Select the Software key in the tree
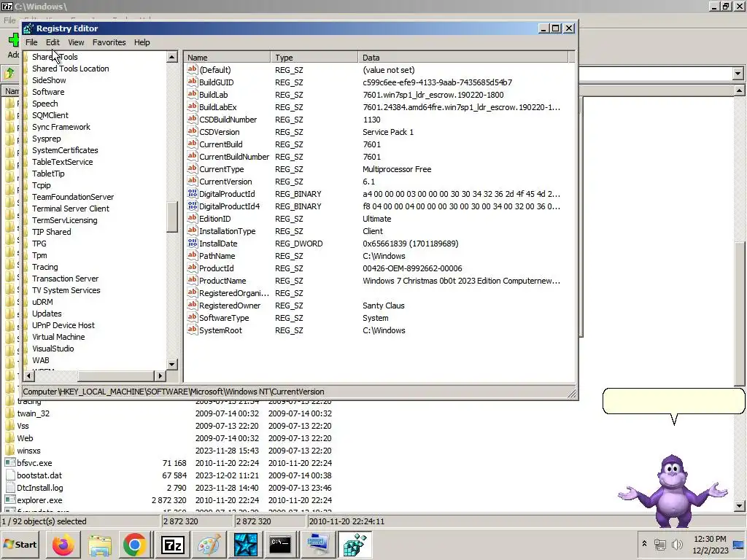 (x=48, y=92)
